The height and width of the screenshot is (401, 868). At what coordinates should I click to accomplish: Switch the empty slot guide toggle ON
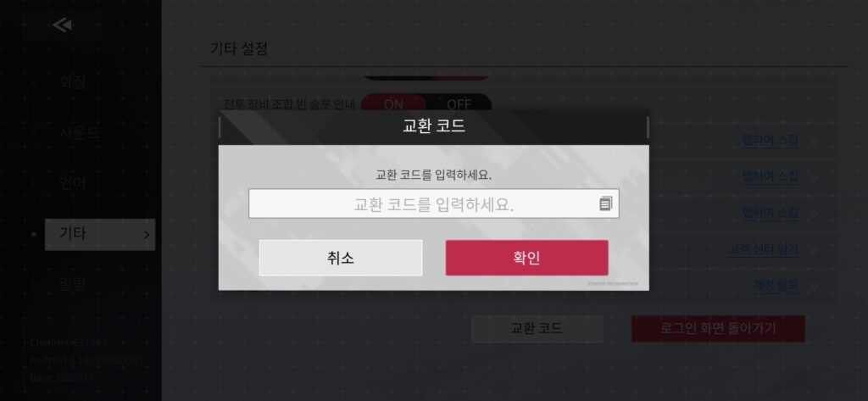coord(393,104)
